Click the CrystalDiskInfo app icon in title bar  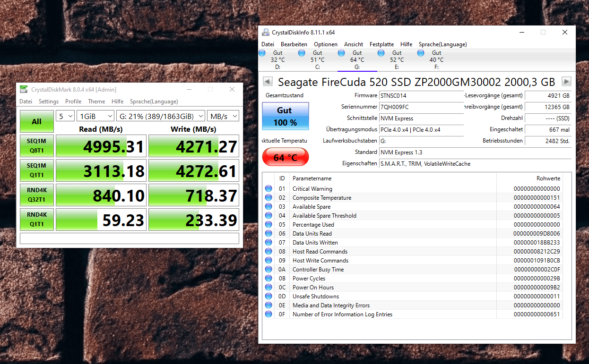pos(266,33)
